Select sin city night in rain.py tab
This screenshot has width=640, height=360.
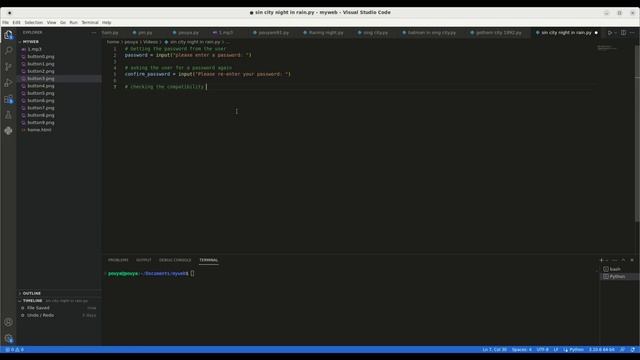tap(566, 33)
